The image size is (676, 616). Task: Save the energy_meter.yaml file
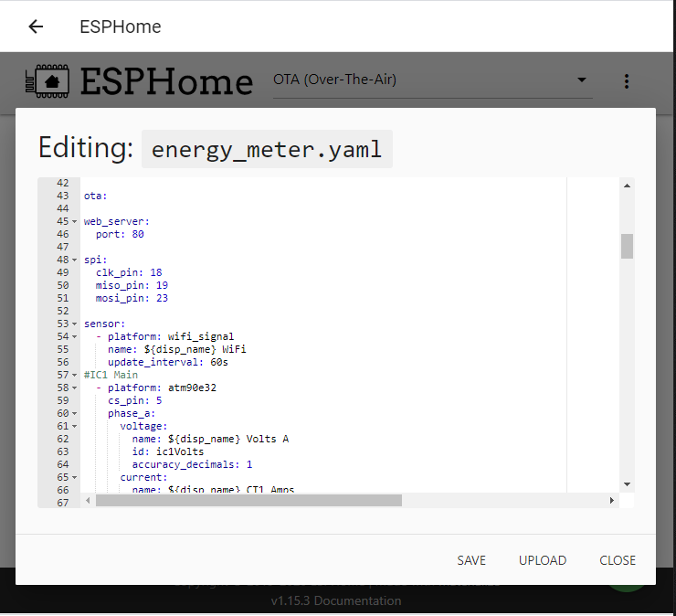click(x=471, y=560)
